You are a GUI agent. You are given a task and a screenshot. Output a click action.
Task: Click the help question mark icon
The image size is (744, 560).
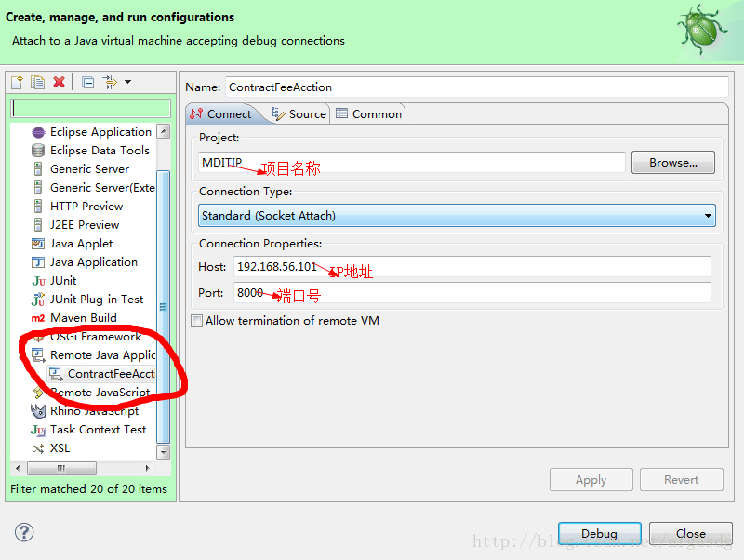[x=24, y=532]
